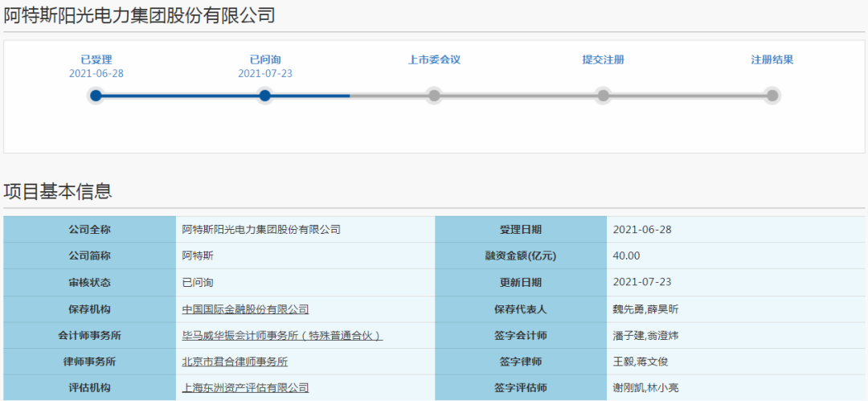Click the 项目基本信息 section heading
Image resolution: width=868 pixels, height=401 pixels.
click(58, 191)
